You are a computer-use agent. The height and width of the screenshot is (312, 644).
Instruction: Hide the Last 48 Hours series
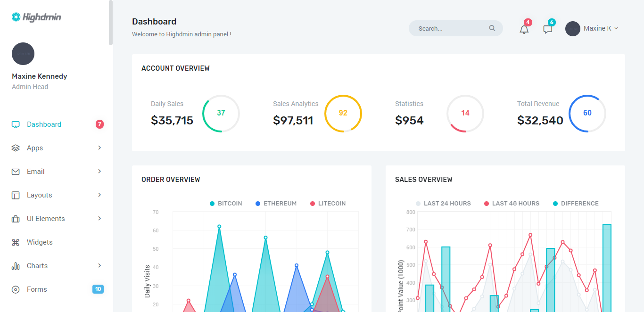[x=512, y=204]
